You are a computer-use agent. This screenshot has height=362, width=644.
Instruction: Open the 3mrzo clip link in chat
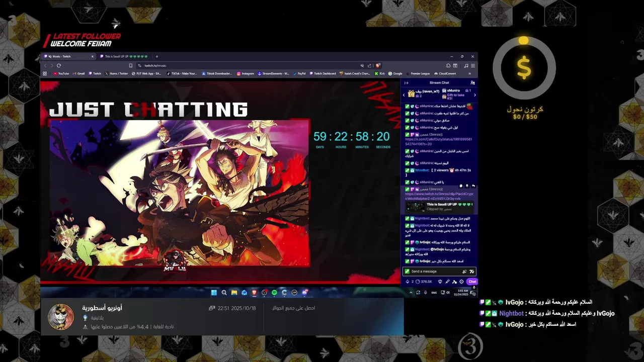pyautogui.click(x=439, y=196)
